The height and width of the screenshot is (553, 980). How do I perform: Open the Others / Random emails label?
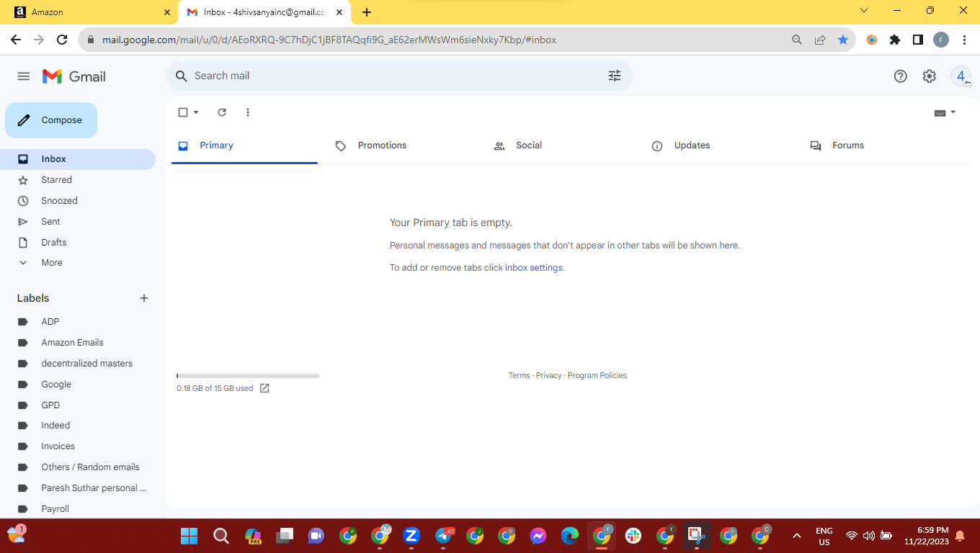coord(78,467)
